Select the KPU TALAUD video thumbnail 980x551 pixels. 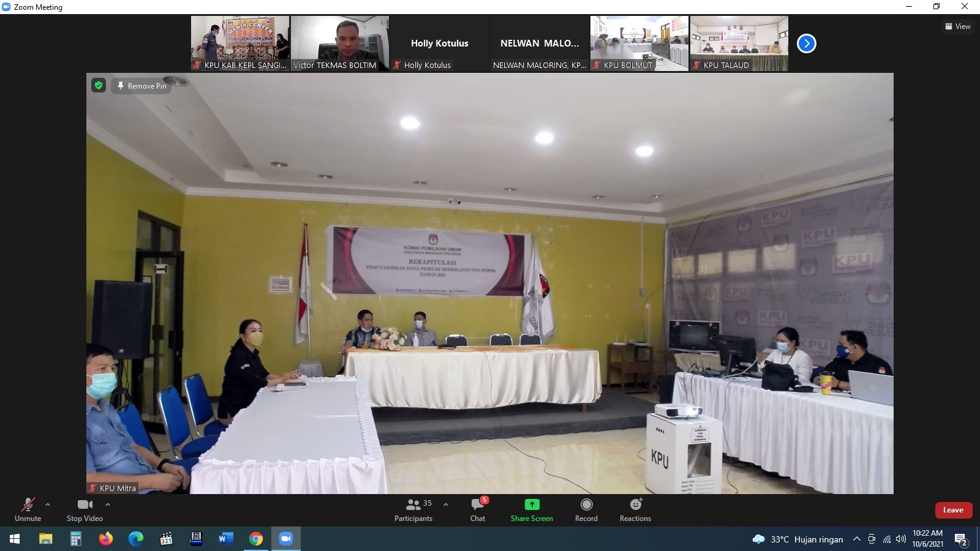click(x=739, y=43)
